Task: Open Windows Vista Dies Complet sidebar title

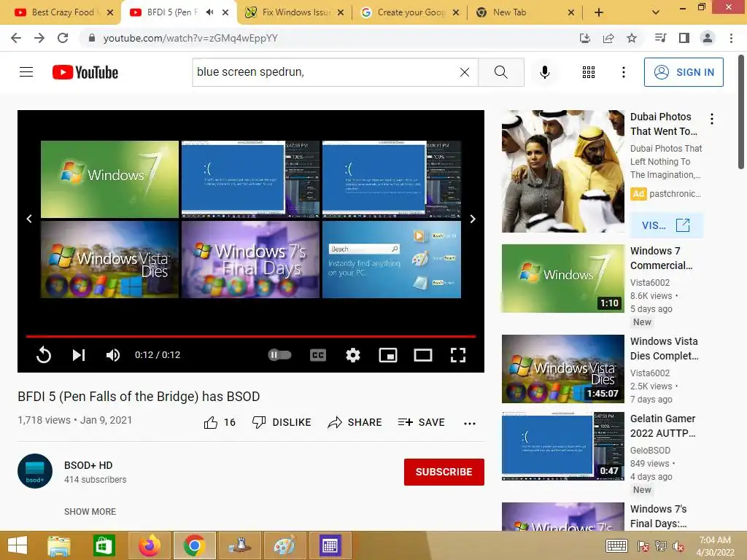Action: coord(664,349)
